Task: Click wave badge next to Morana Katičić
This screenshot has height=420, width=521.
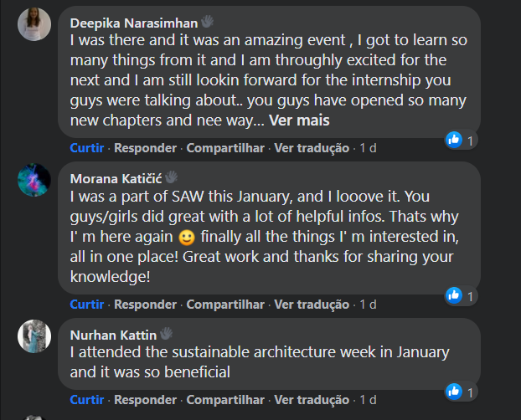Action: pyautogui.click(x=171, y=177)
